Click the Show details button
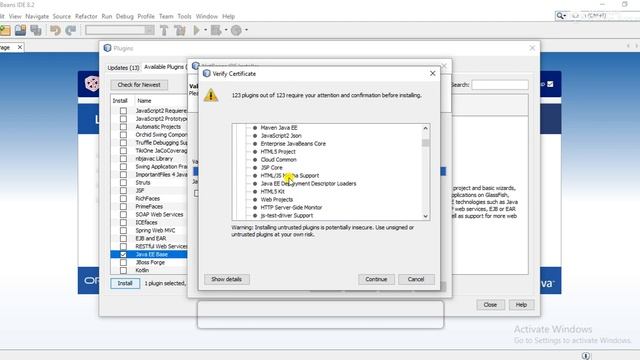 227,279
